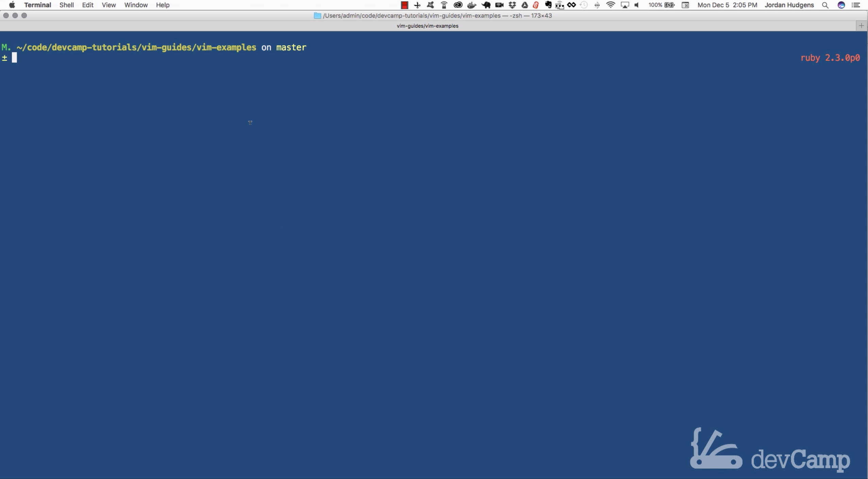Screen dimensions: 868x479
Task: Open the Help menu
Action: [x=163, y=5]
